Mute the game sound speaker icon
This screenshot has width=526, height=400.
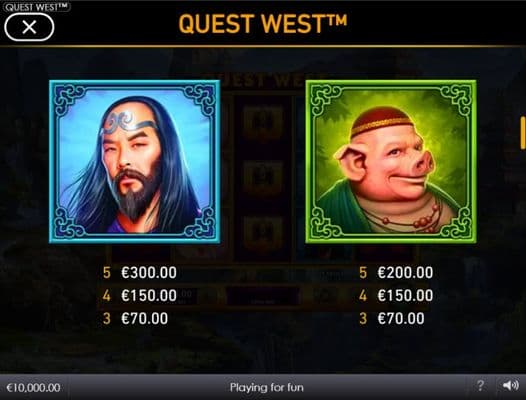click(511, 386)
